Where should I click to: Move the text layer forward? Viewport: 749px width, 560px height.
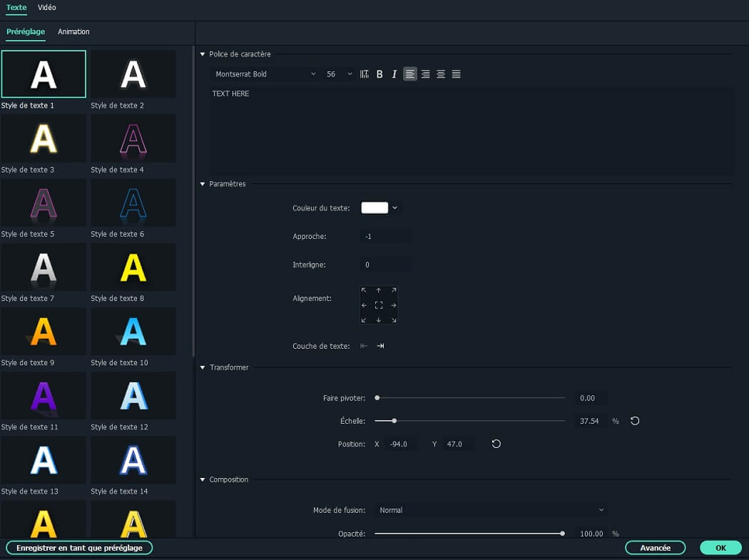pos(380,346)
